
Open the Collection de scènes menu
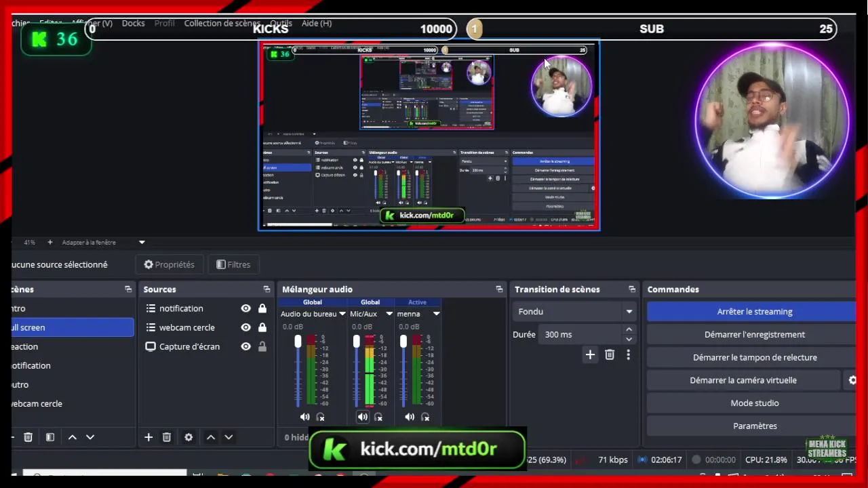coord(222,23)
